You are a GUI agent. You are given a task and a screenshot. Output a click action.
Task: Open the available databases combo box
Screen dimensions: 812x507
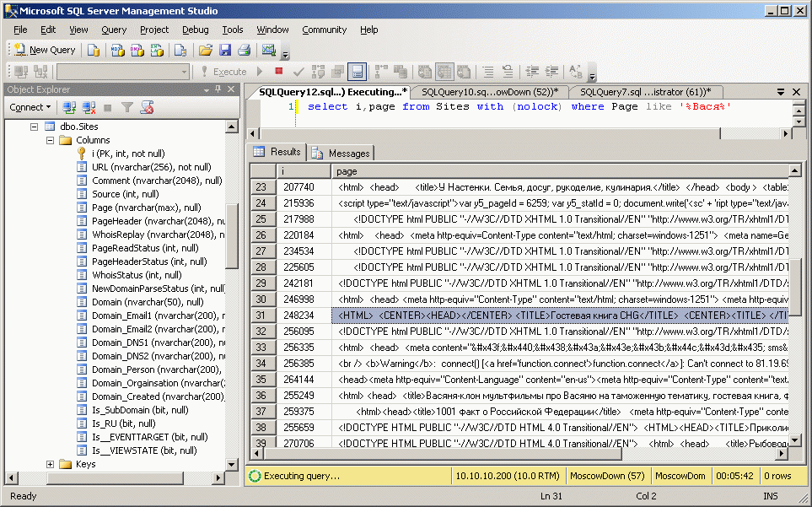point(123,72)
